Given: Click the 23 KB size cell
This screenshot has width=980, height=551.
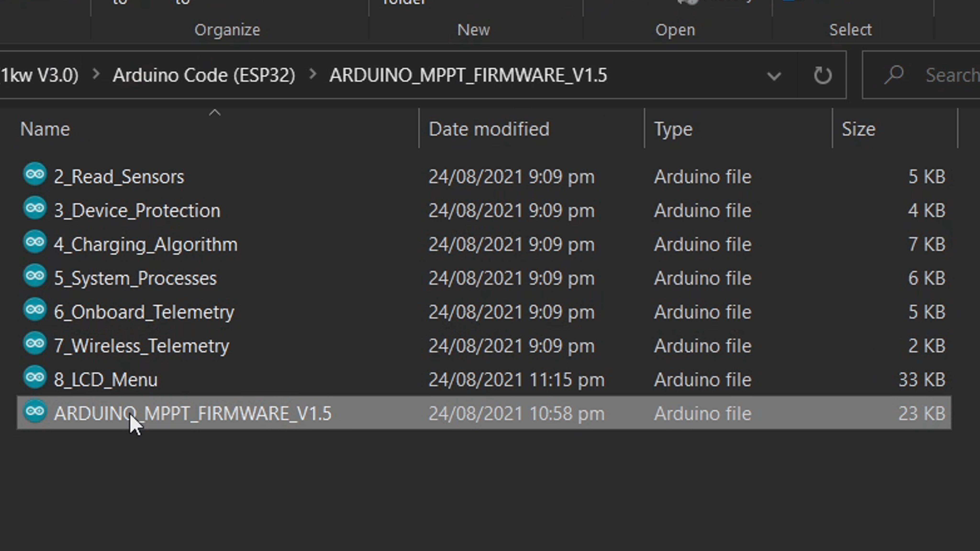Looking at the screenshot, I should (922, 414).
